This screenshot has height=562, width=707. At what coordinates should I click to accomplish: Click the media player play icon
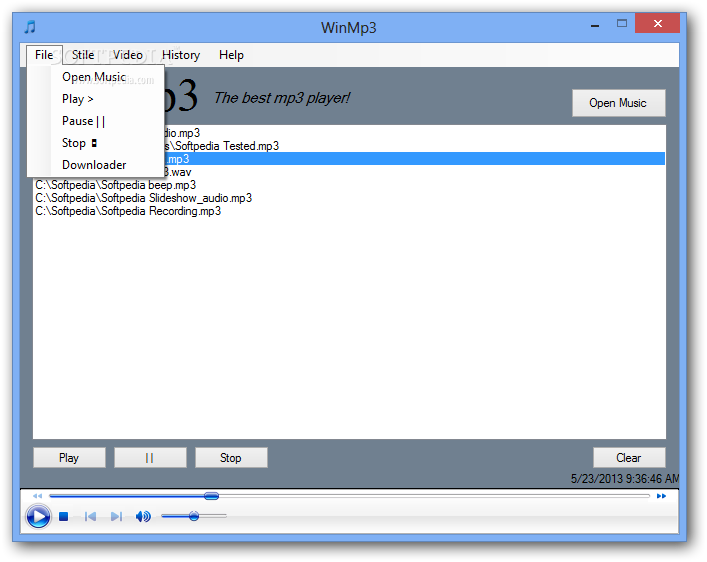click(38, 516)
